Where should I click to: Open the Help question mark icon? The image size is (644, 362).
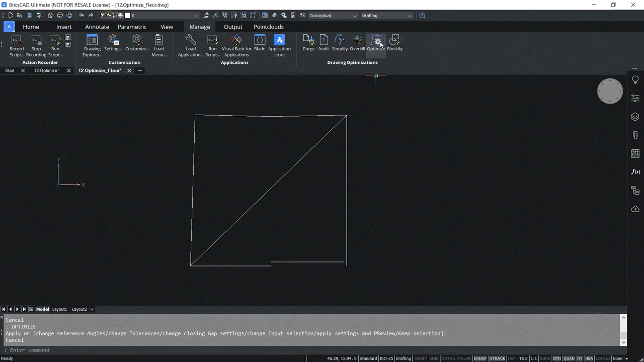point(422,16)
